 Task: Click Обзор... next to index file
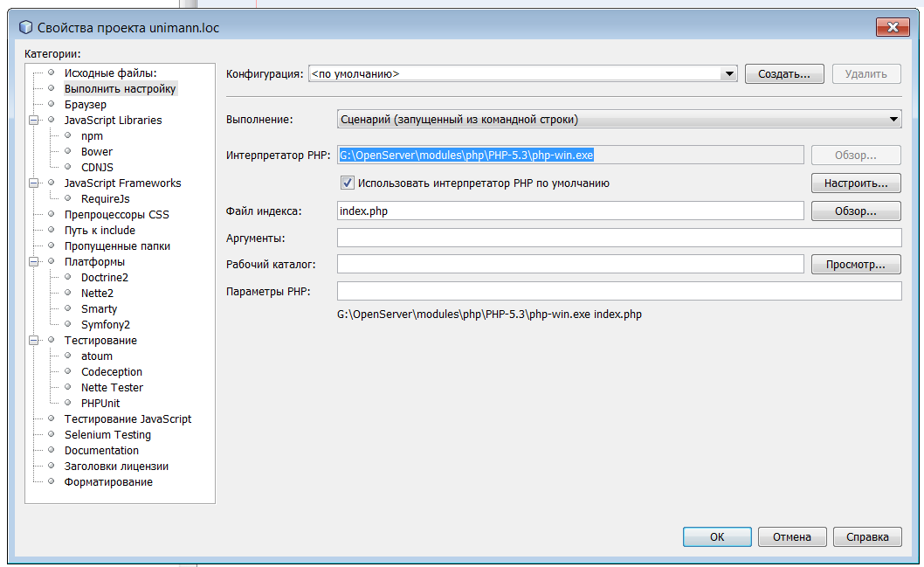pos(856,211)
